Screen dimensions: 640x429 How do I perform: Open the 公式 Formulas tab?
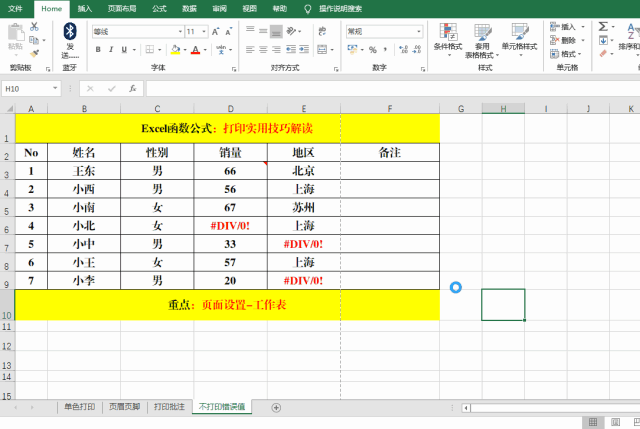(x=159, y=9)
